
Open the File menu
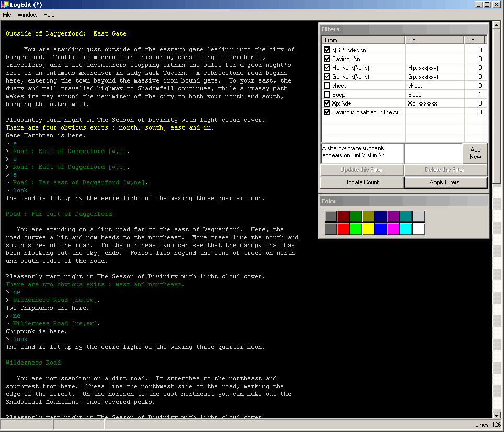(7, 15)
